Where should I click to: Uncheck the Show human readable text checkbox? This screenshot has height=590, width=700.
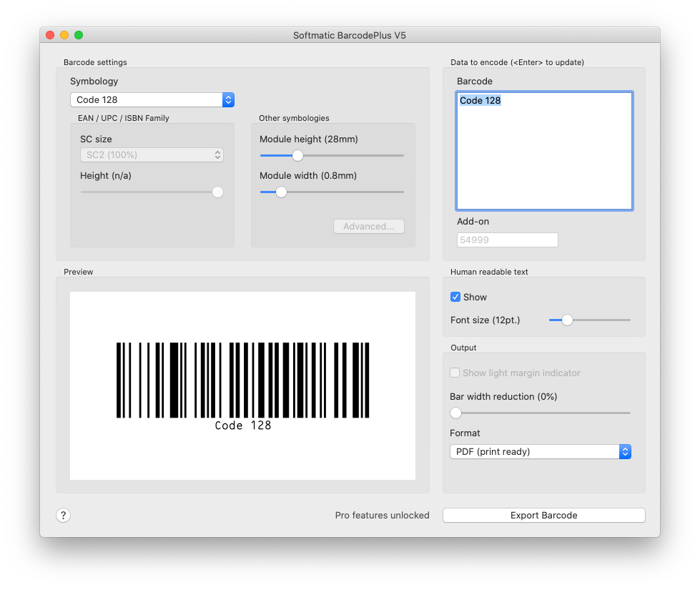[455, 297]
